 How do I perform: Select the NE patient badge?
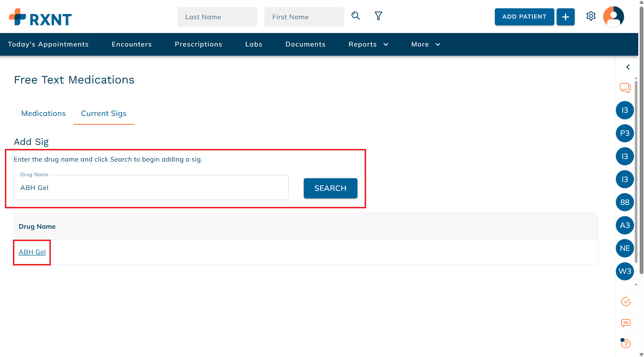(625, 248)
